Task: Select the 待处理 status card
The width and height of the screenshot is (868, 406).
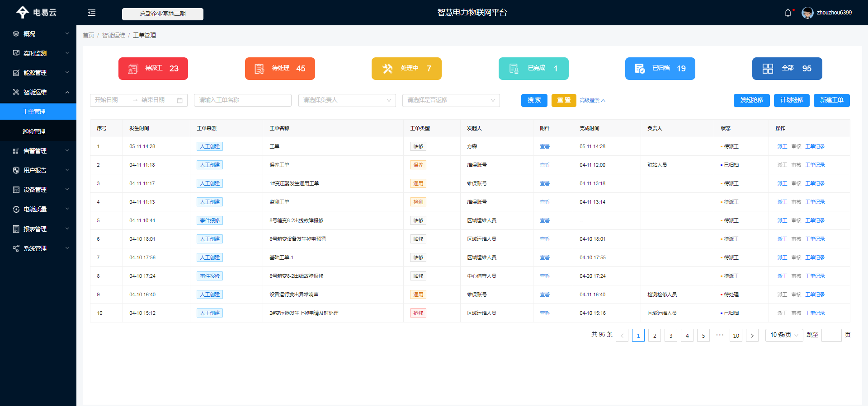Action: (280, 69)
